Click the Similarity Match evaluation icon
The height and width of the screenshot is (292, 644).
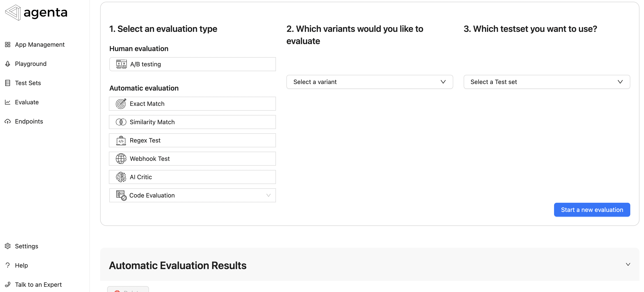tap(120, 122)
